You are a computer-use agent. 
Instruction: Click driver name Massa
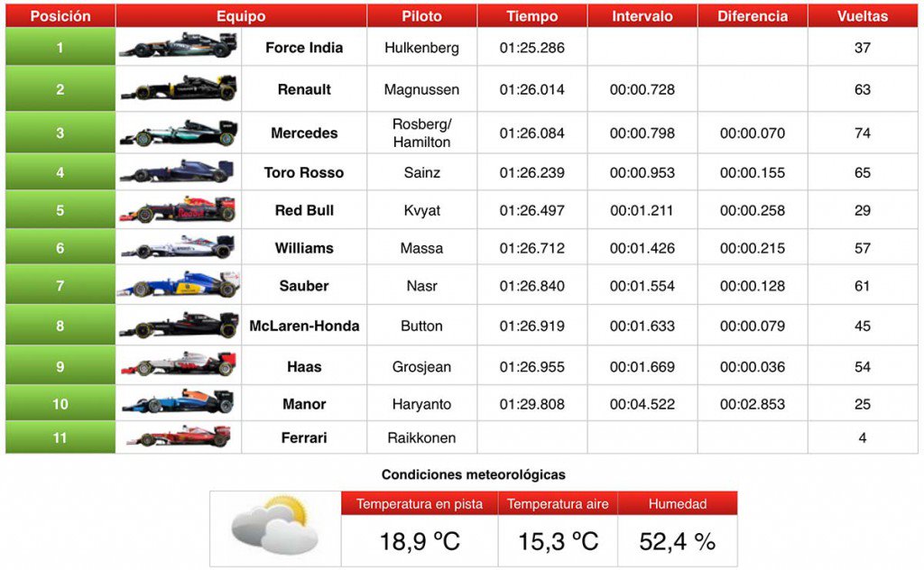point(422,248)
